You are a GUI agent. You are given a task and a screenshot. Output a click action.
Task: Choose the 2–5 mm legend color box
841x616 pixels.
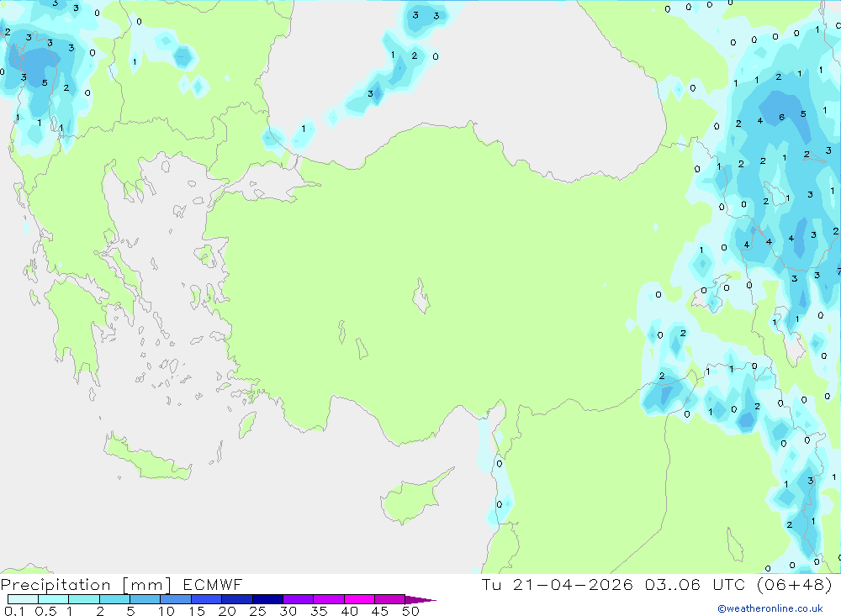tap(114, 599)
